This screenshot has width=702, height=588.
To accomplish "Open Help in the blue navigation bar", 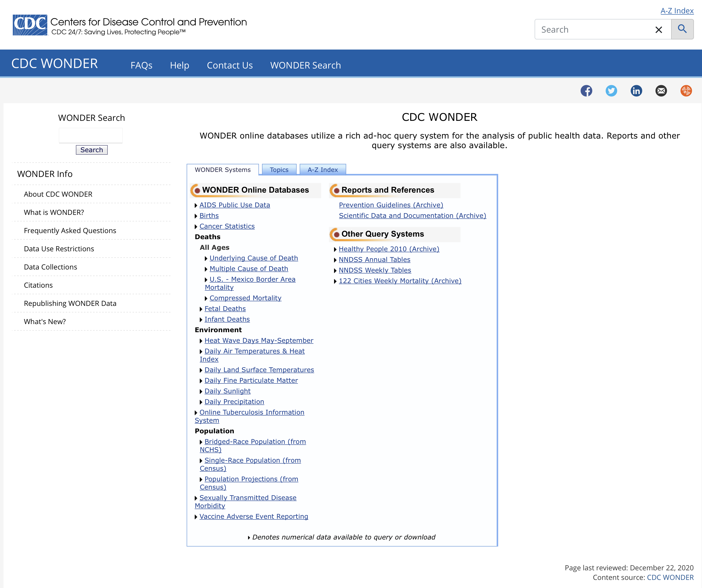I will coord(180,65).
